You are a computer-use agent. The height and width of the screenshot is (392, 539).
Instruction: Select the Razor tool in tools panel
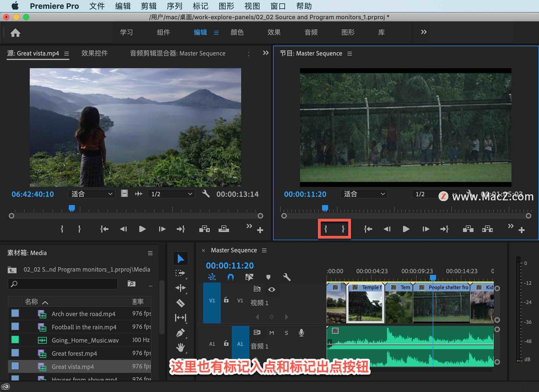[x=181, y=303]
